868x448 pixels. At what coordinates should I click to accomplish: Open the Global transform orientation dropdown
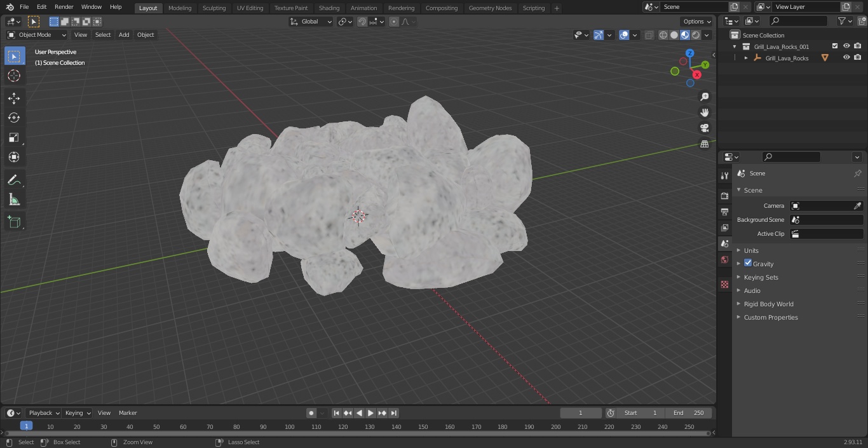pos(311,22)
